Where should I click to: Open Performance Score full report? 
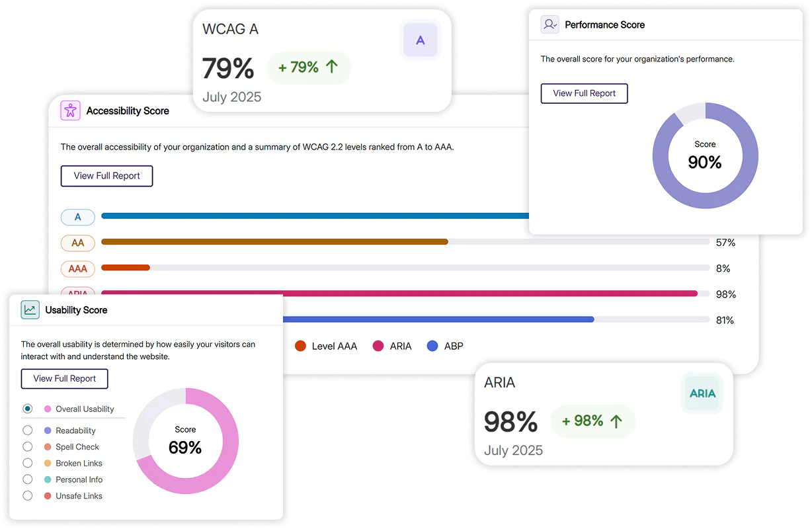click(584, 93)
